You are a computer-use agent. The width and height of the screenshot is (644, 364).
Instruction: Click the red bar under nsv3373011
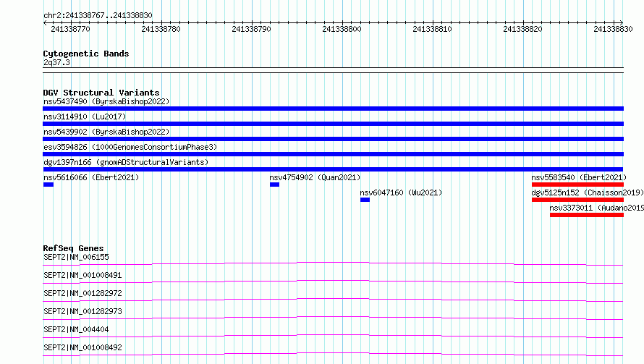587,215
